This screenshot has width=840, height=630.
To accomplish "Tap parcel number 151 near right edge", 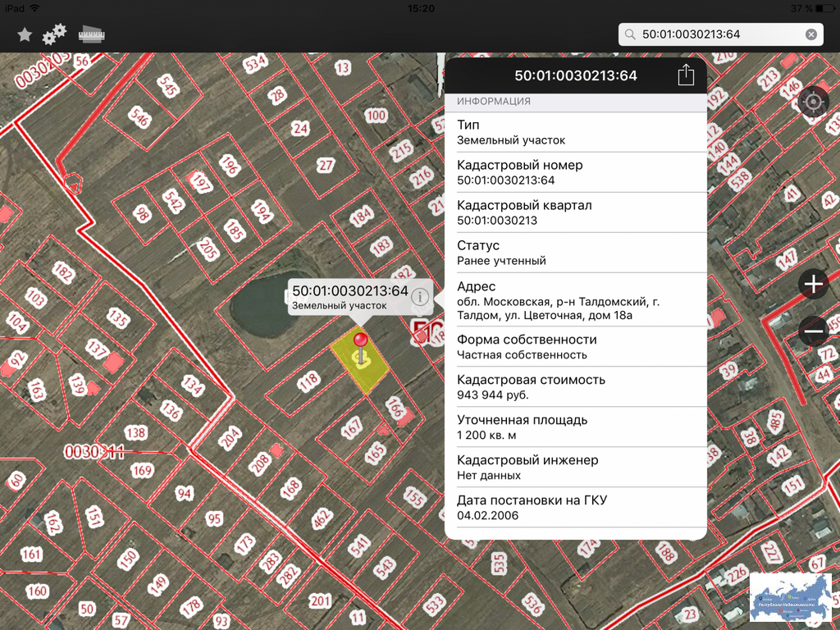I will click(x=793, y=486).
